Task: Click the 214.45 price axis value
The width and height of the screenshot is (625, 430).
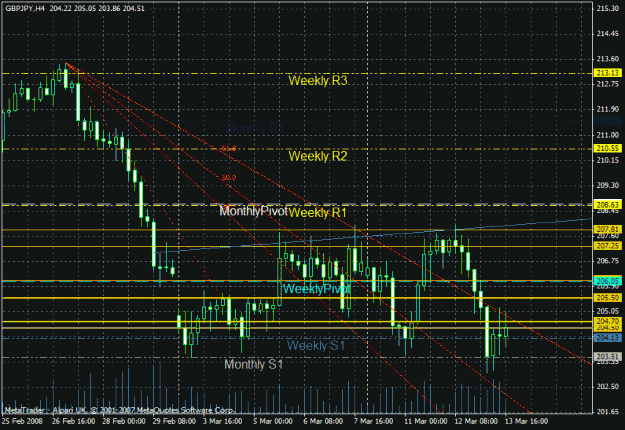Action: coord(607,34)
